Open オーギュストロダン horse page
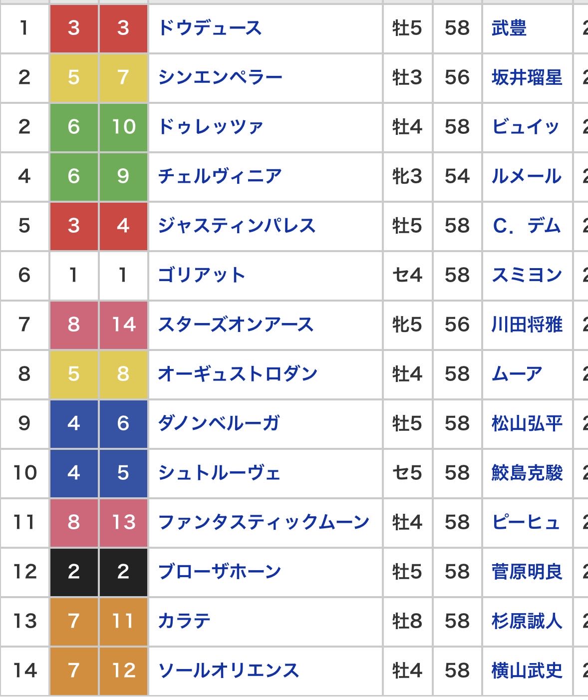The width and height of the screenshot is (588, 700). pyautogui.click(x=238, y=374)
